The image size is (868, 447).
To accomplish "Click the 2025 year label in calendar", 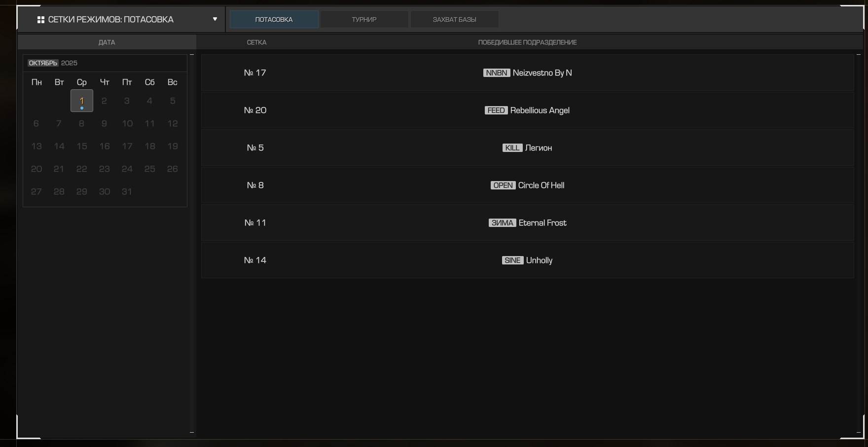I will [x=69, y=63].
